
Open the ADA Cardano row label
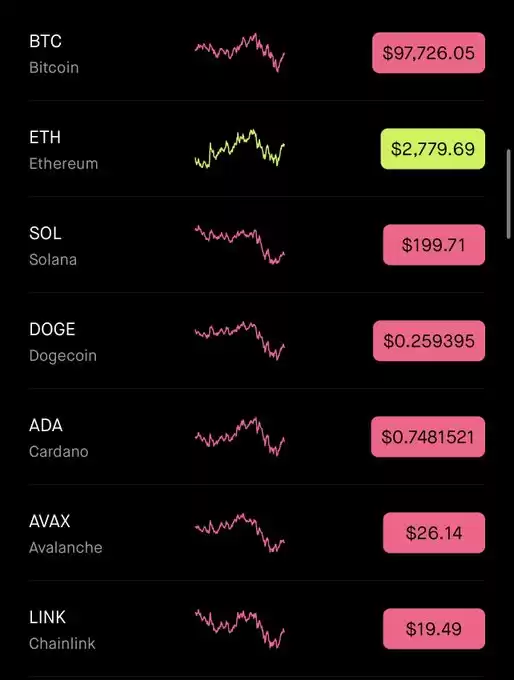[59, 438]
